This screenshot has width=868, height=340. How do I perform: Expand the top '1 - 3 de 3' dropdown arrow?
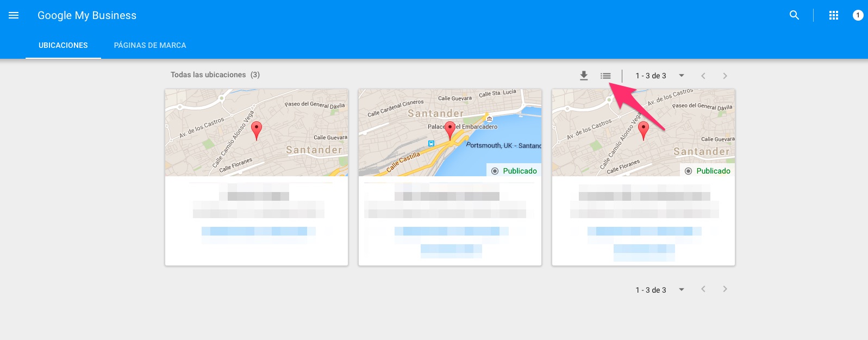(x=681, y=76)
